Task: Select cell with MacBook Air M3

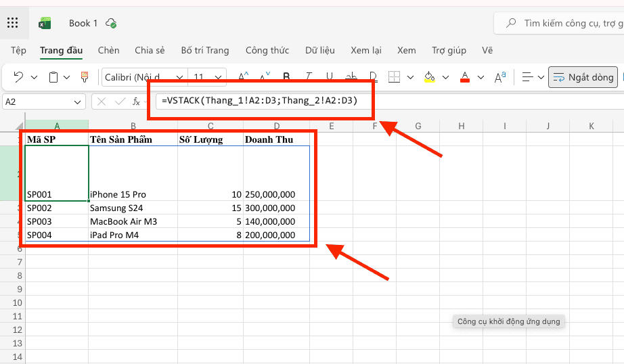Action: coord(133,221)
